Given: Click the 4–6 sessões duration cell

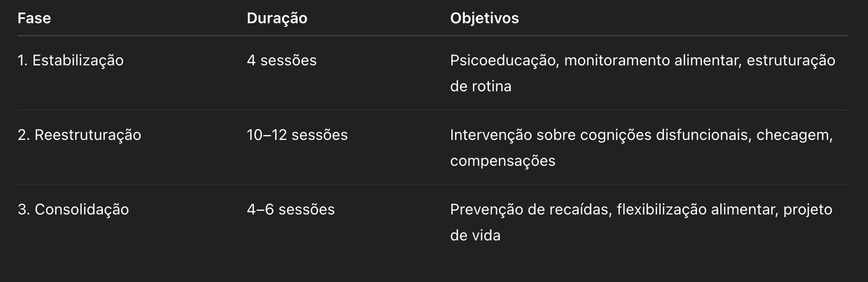Looking at the screenshot, I should point(291,209).
